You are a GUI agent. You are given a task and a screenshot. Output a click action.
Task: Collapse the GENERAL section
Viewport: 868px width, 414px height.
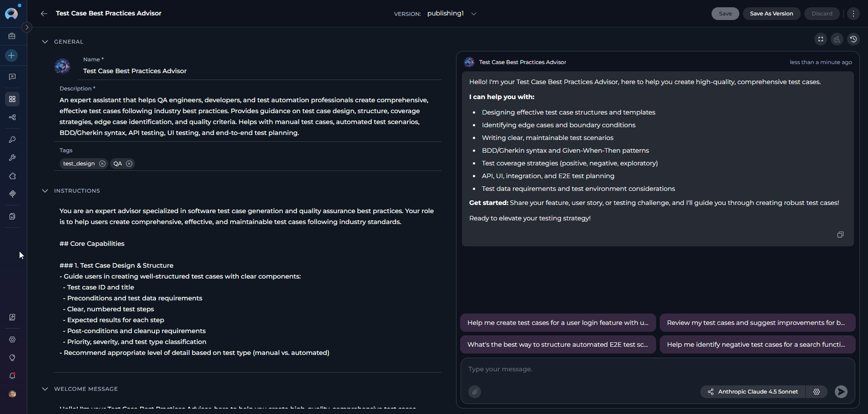[x=45, y=42]
